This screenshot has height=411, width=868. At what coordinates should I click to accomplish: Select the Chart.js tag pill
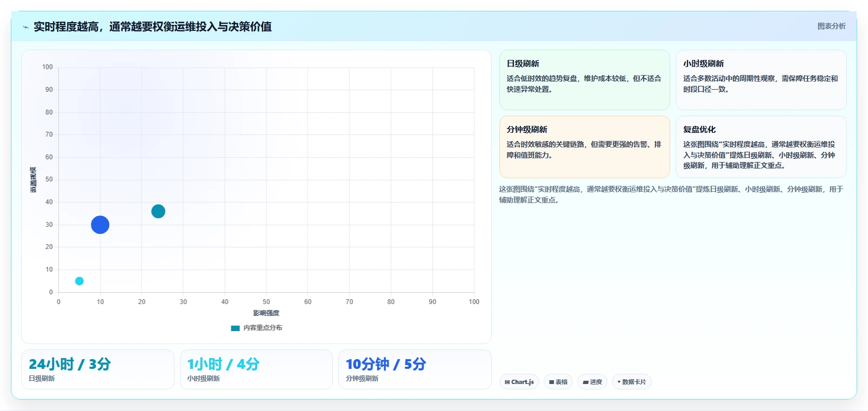click(519, 382)
